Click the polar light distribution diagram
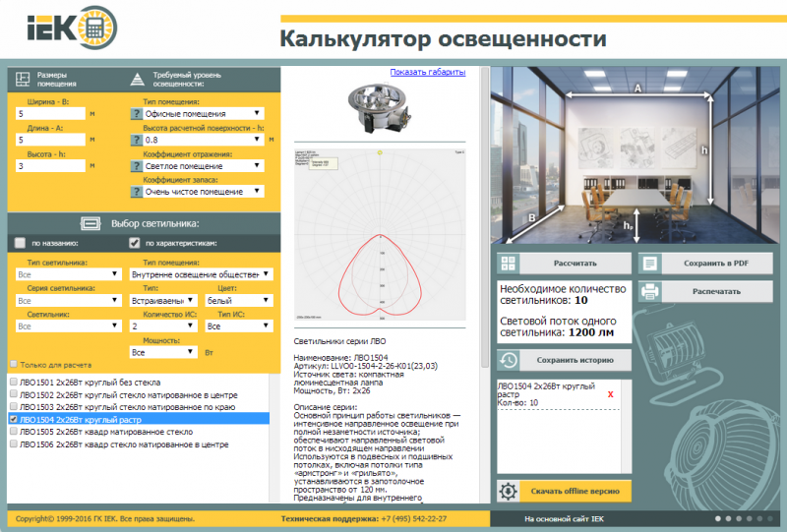Screen dimensions: 787x532 [380, 234]
